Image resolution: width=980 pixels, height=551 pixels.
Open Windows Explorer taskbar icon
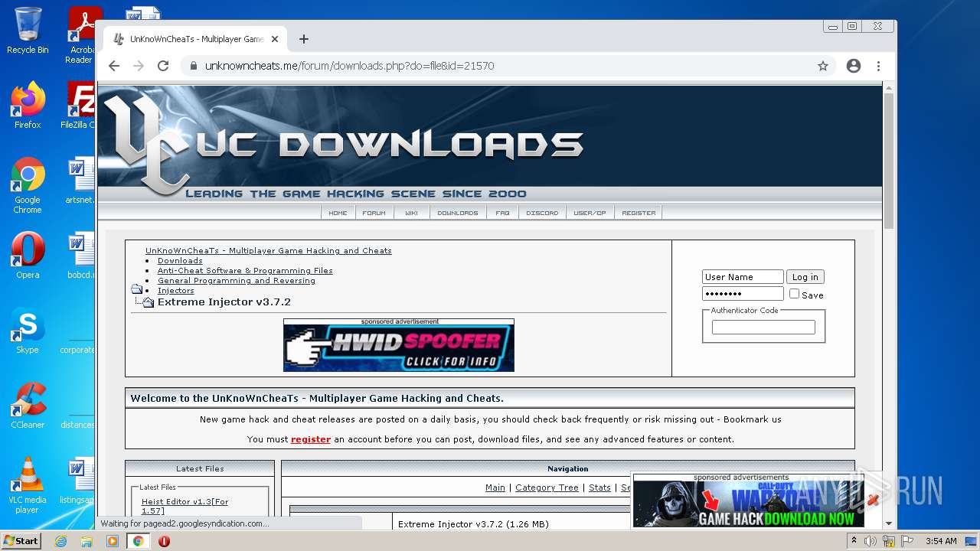pyautogui.click(x=87, y=541)
